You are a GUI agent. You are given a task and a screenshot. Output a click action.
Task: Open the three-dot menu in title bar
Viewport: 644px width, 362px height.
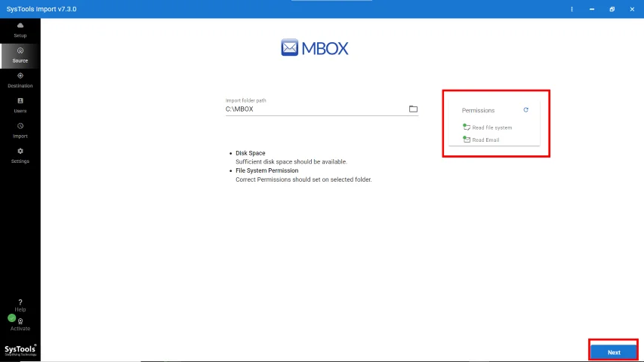(572, 9)
